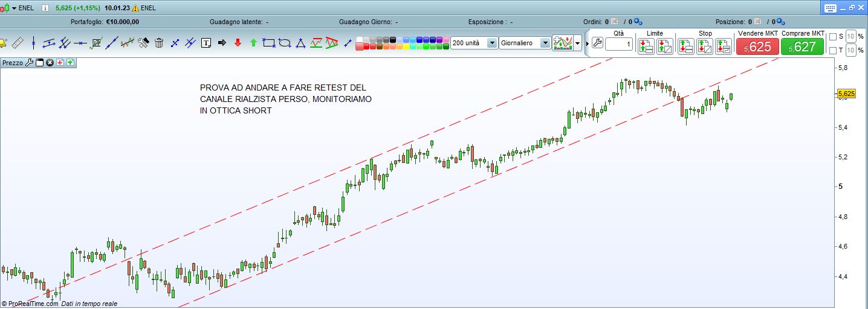868x309 pixels.
Task: Open the 200 unità dropdown
Action: pos(491,43)
